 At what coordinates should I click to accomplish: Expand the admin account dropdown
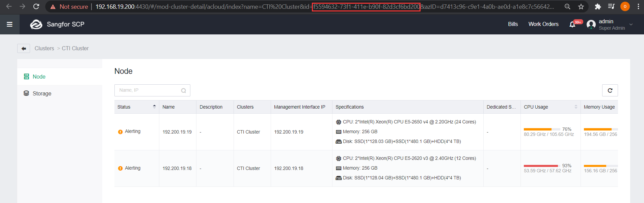click(631, 25)
